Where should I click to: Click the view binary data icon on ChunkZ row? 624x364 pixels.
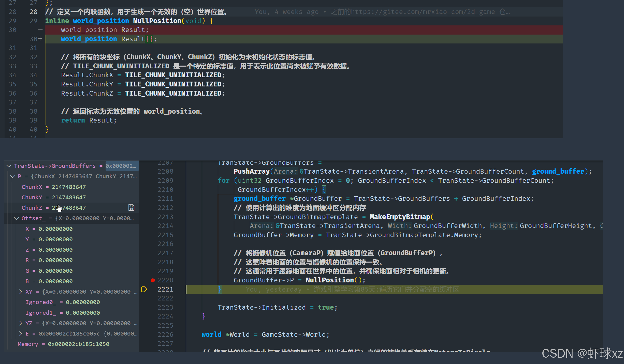(131, 207)
